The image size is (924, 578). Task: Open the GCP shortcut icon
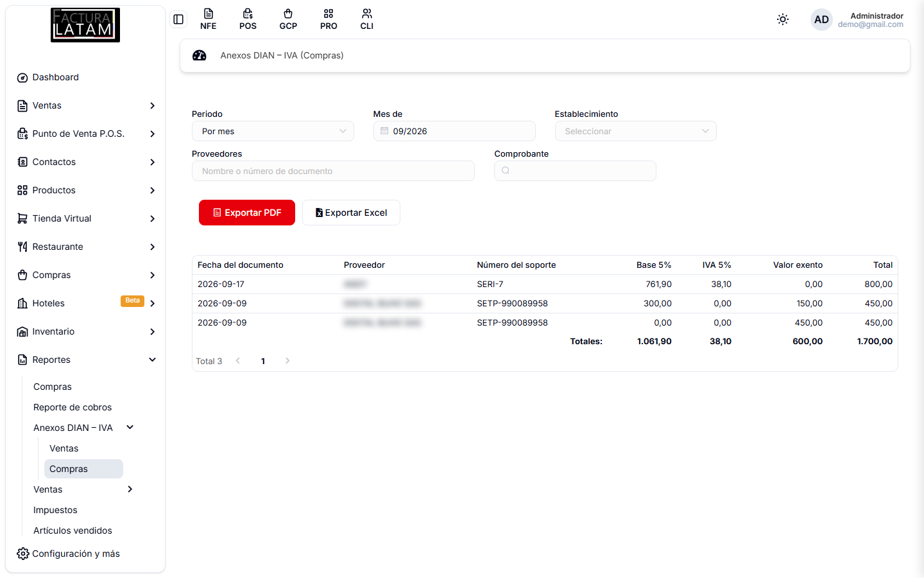tap(288, 19)
